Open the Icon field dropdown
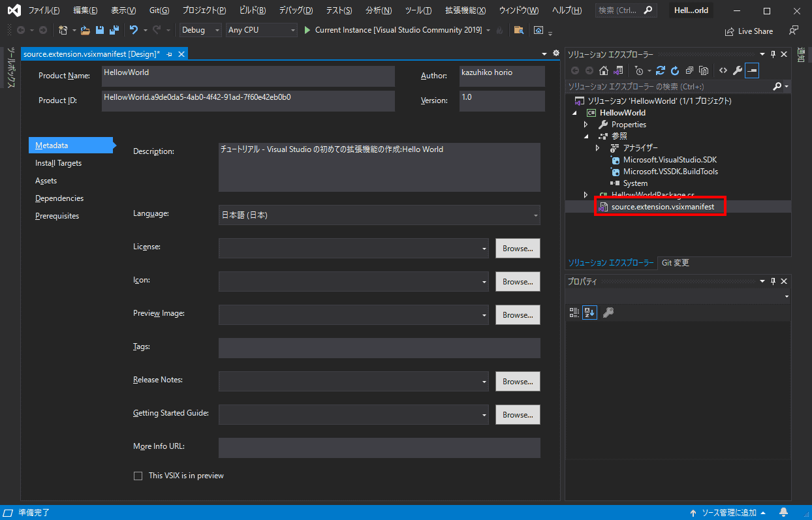 (353, 281)
